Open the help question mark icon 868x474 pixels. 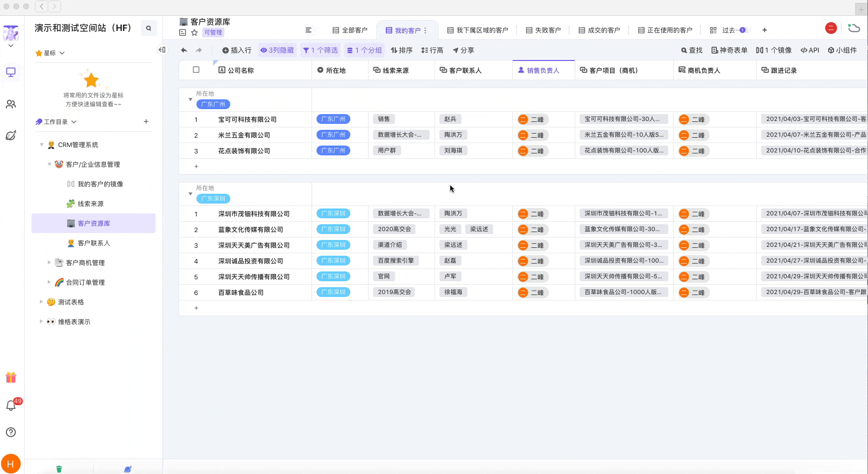pos(11,432)
